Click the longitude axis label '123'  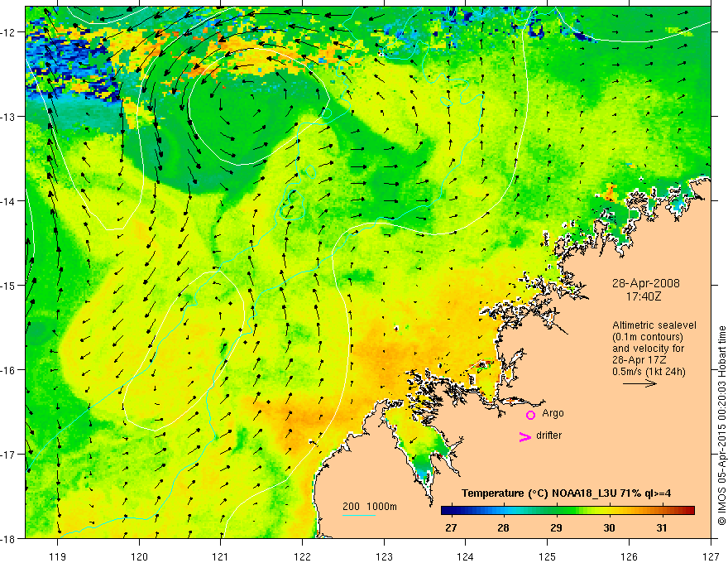pos(384,556)
